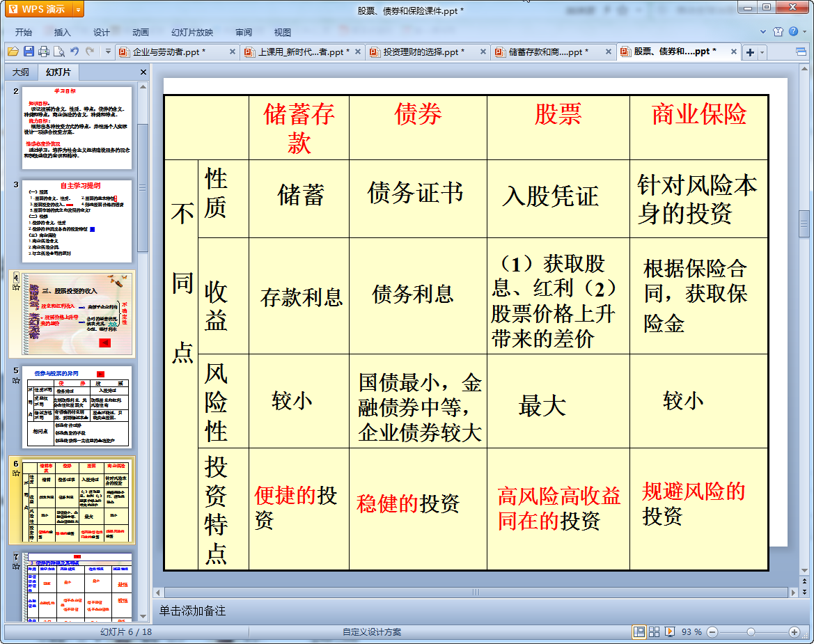Click next slide double-arrow button
This screenshot has width=814, height=644.
click(804, 592)
